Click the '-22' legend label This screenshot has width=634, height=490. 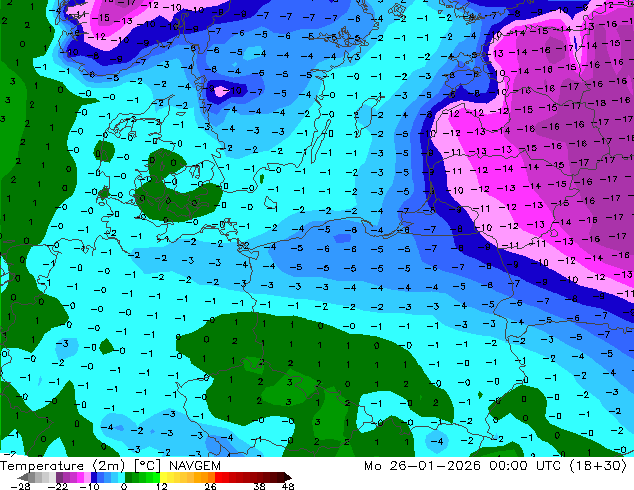pos(58,486)
